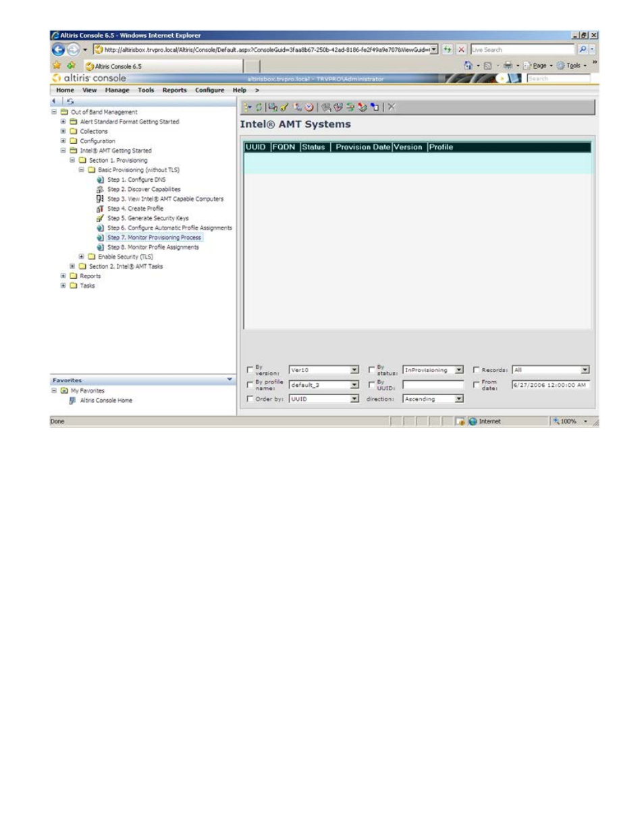The height and width of the screenshot is (834, 644).
Task: Click the Step 4 Create Profile tools icon
Action: [x=100, y=209]
